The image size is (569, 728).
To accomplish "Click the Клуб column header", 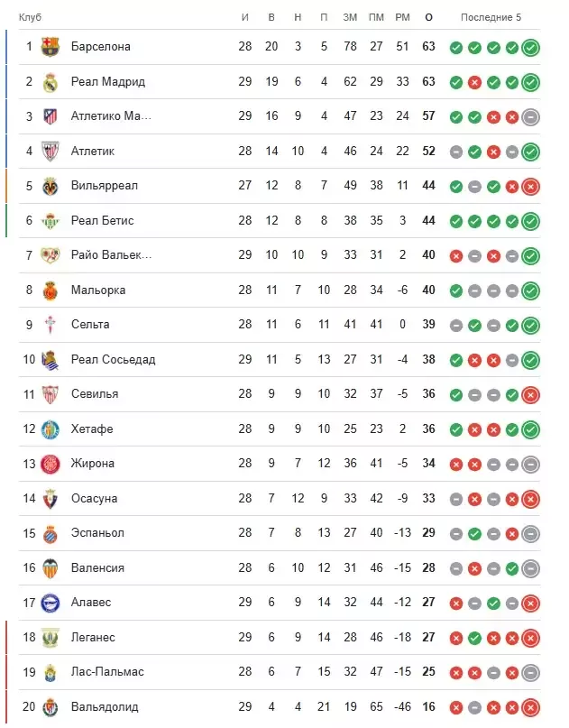I will point(30,17).
